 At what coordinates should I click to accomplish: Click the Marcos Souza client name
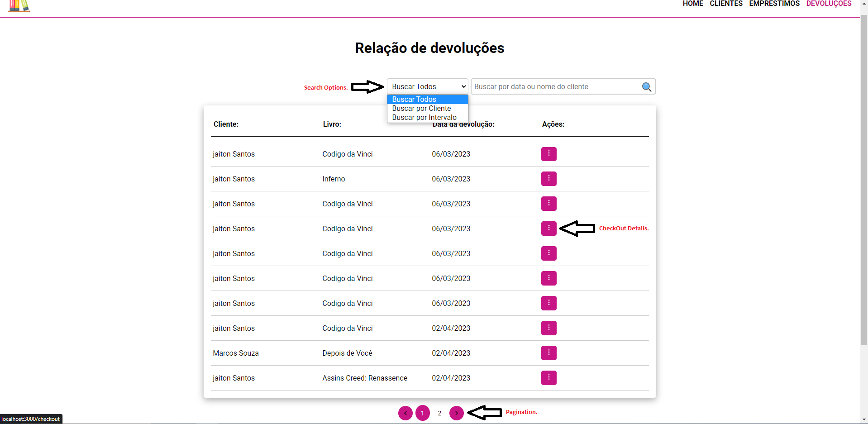coord(236,353)
